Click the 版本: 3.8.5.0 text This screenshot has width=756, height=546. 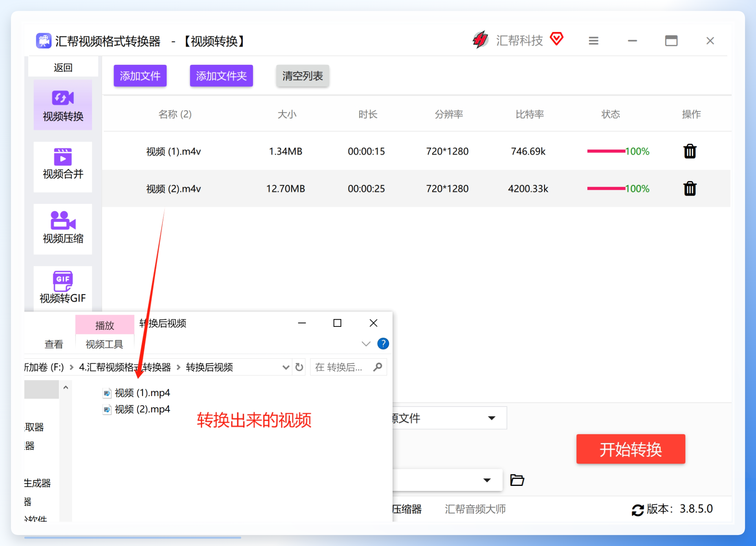pyautogui.click(x=680, y=509)
